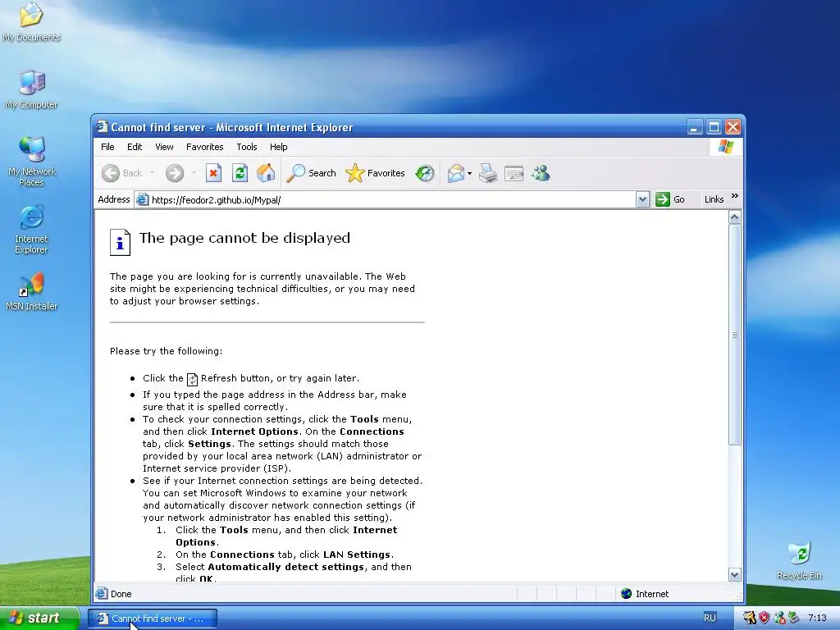840x630 pixels.
Task: Click the IE window title bar icon
Action: click(x=102, y=127)
